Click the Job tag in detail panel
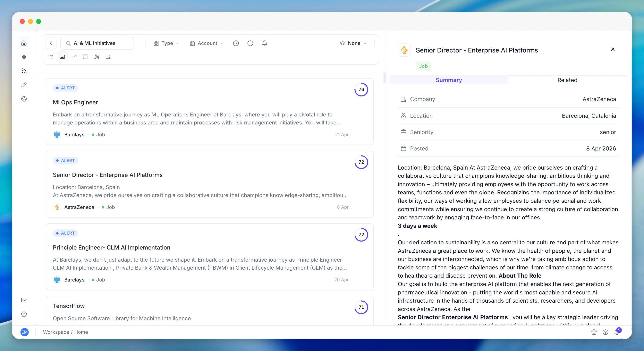This screenshot has width=644, height=351. (423, 66)
